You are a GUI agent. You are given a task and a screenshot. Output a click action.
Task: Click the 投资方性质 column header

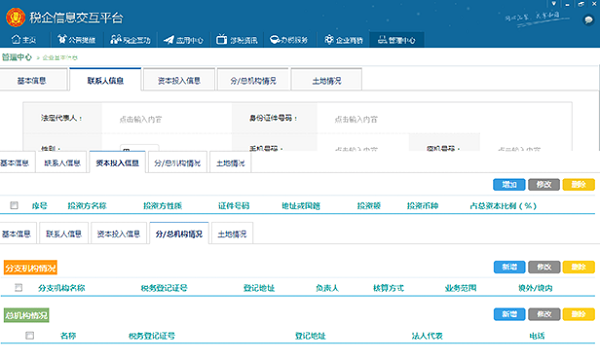(x=162, y=206)
